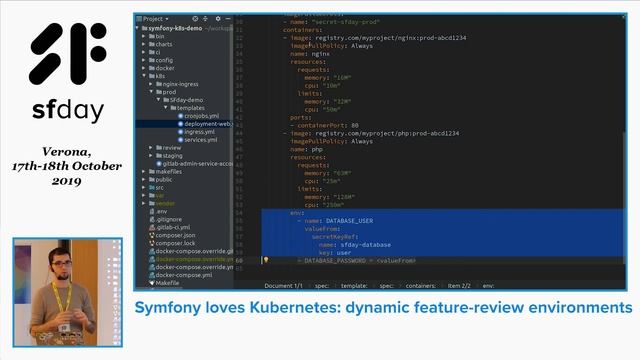Click the template: breadcrumb
This screenshot has width=640, height=360.
tap(354, 286)
